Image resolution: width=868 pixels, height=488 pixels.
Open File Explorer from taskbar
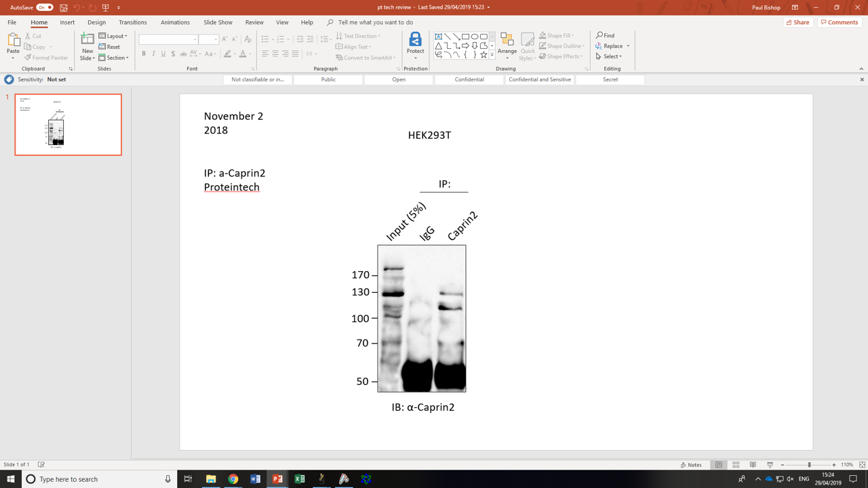pos(211,479)
